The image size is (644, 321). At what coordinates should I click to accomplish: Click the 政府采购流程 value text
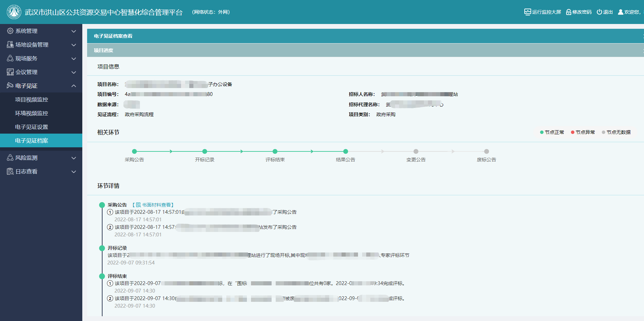pos(139,114)
